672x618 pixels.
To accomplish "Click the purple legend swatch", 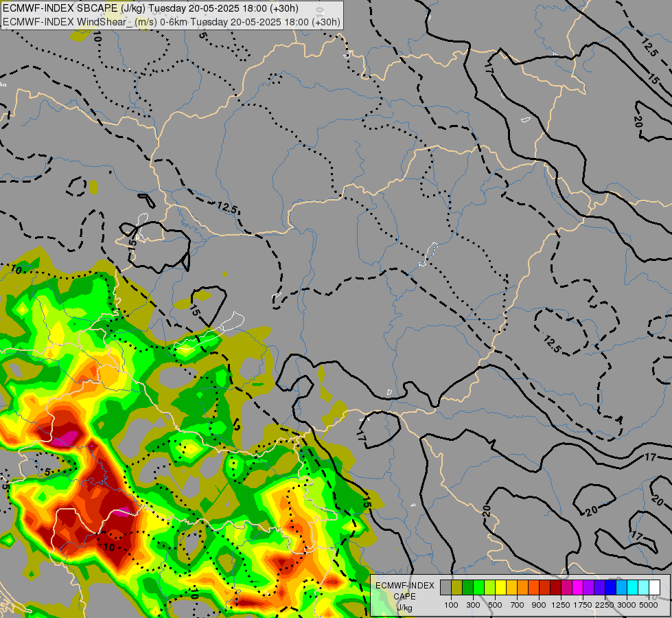I will [x=589, y=587].
